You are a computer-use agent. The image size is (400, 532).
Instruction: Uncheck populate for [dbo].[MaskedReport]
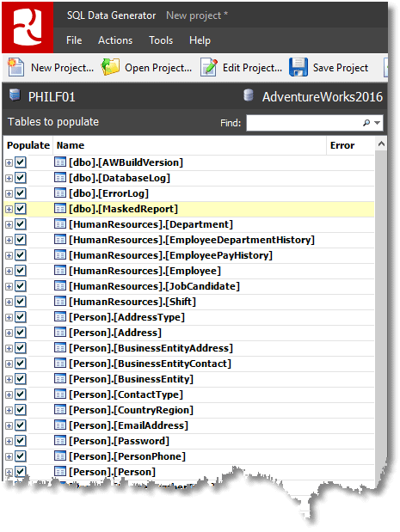point(21,209)
